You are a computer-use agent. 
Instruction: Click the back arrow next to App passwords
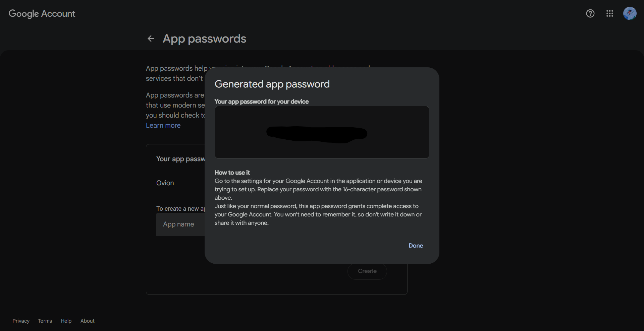(x=151, y=39)
